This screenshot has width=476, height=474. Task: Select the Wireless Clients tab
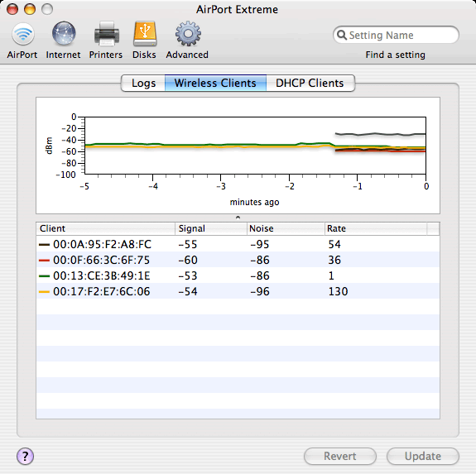tap(215, 83)
